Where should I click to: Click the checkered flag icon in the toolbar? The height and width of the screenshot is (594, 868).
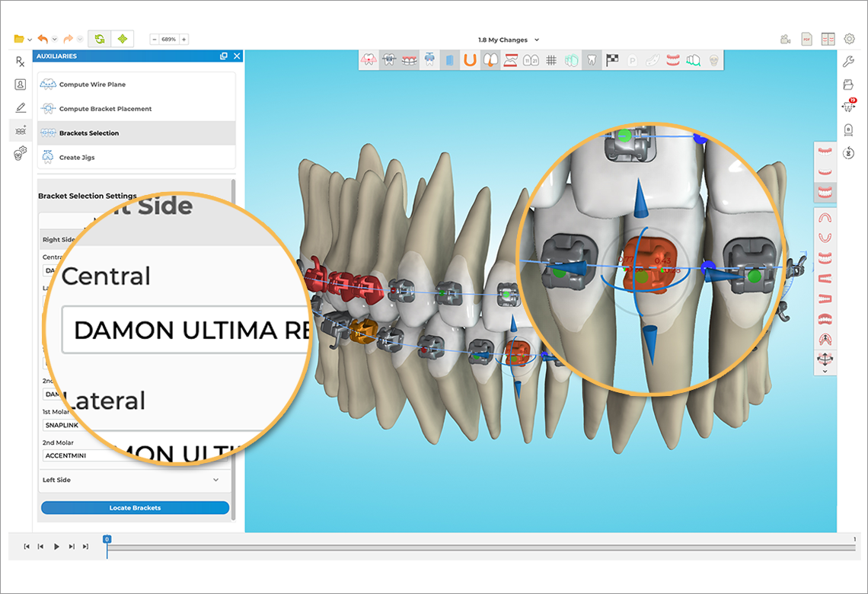coord(611,59)
